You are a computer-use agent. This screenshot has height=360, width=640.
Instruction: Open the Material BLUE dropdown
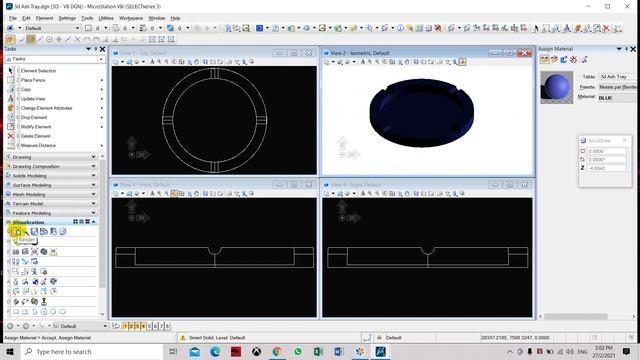pos(617,98)
